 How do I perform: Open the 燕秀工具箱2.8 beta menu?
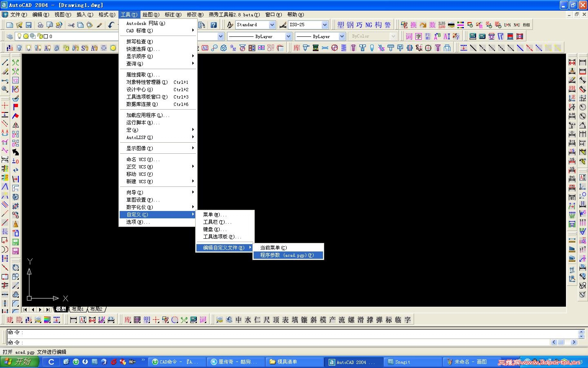coord(234,15)
